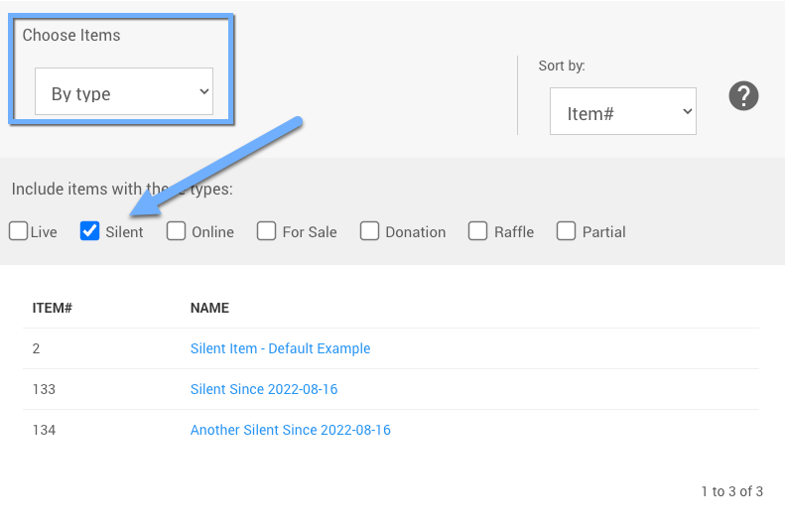
Task: Click the item number 133 cell
Action: tap(44, 389)
